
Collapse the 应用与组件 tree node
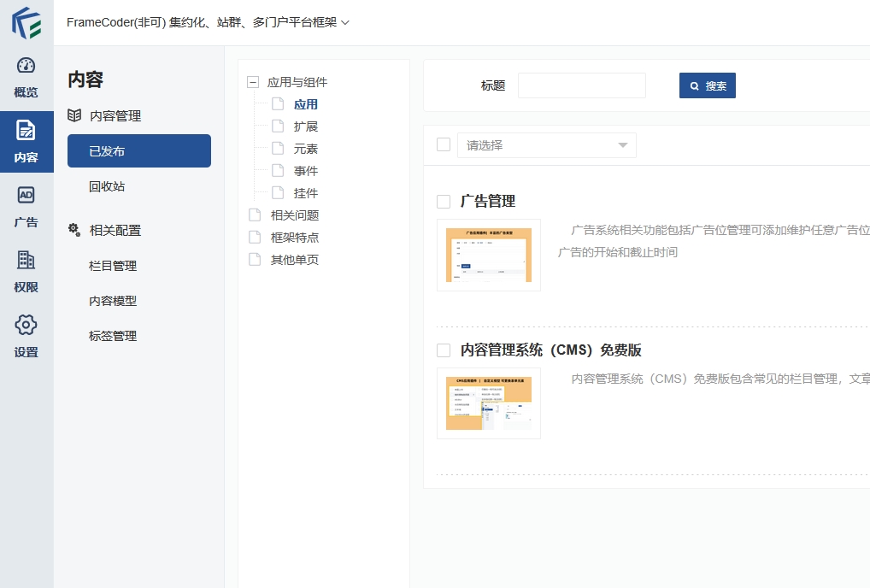coord(252,83)
